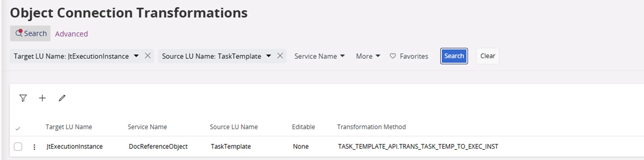Click the blue Search button
Image resolution: width=644 pixels, height=160 pixels.
(454, 56)
